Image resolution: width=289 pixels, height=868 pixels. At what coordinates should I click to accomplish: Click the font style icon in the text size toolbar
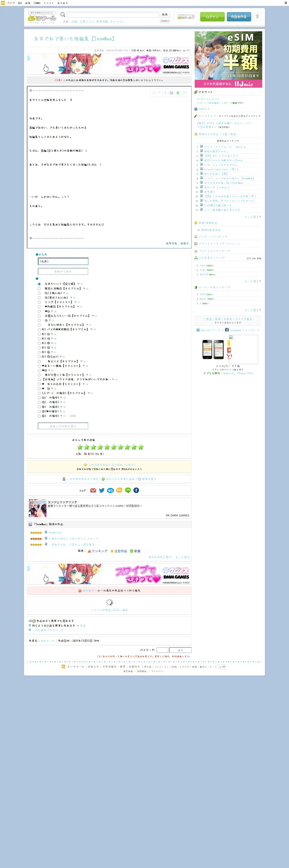pos(172,93)
